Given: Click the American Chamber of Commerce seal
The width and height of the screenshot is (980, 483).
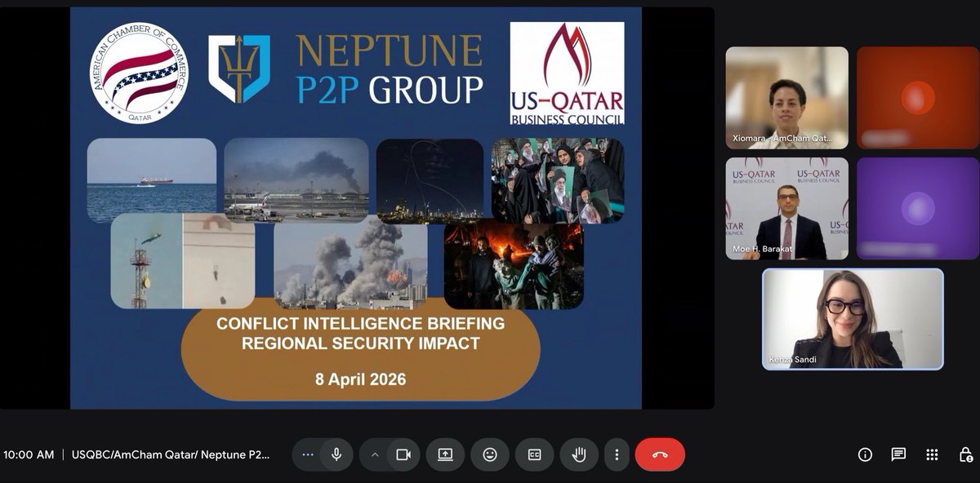Looking at the screenshot, I should 139,74.
